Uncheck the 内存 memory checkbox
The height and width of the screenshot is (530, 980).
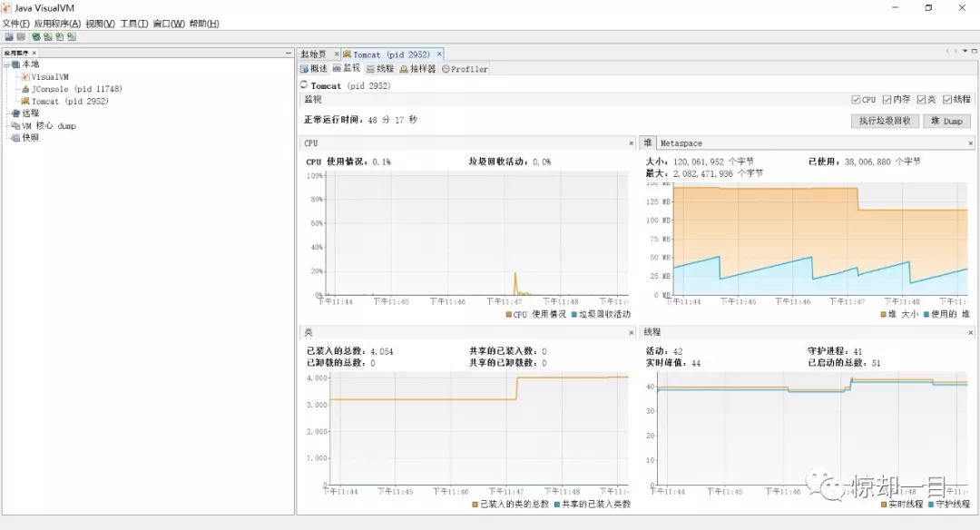click(x=887, y=100)
